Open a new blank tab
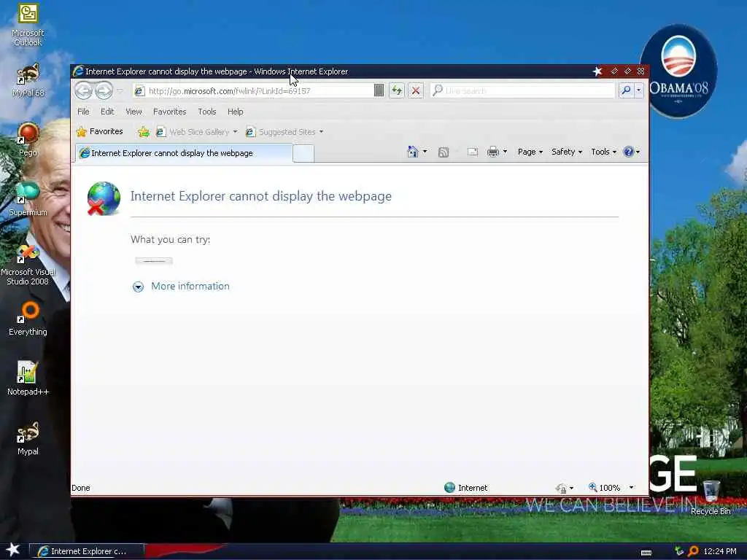 303,153
